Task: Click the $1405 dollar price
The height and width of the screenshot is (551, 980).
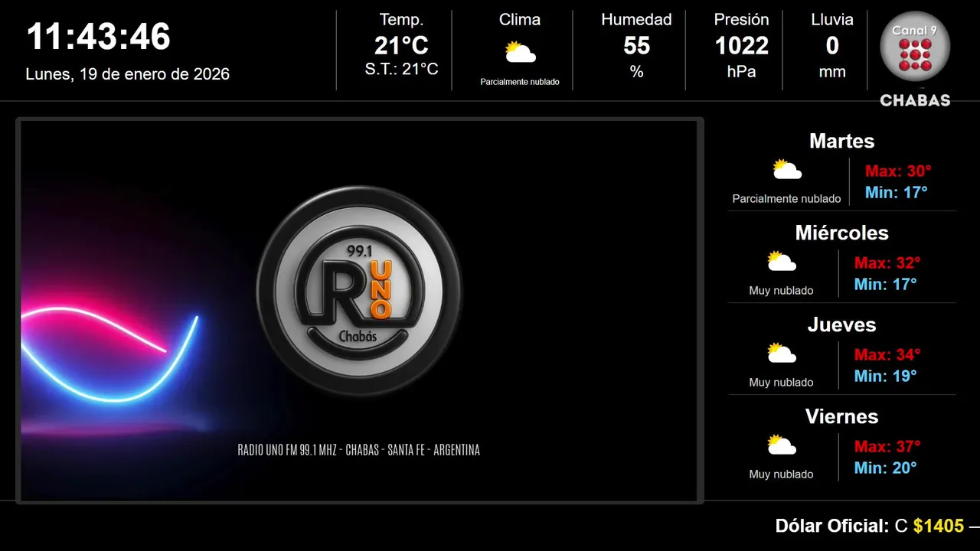Action: (939, 526)
